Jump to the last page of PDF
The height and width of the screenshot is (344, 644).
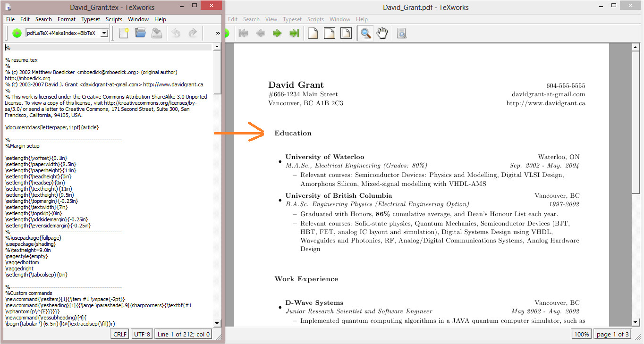pyautogui.click(x=294, y=33)
